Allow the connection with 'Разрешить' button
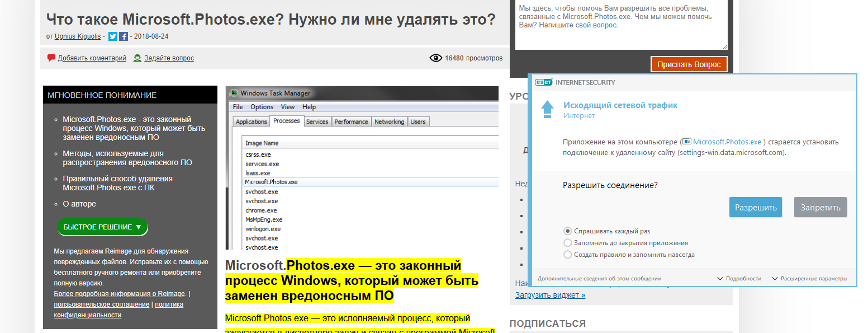 point(756,207)
